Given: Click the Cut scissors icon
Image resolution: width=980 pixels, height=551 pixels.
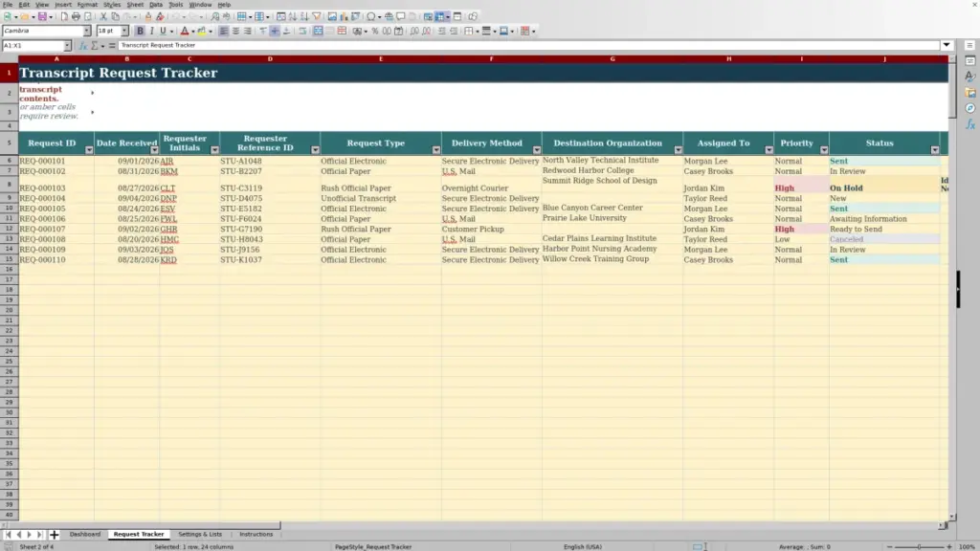Looking at the screenshot, I should tap(103, 17).
